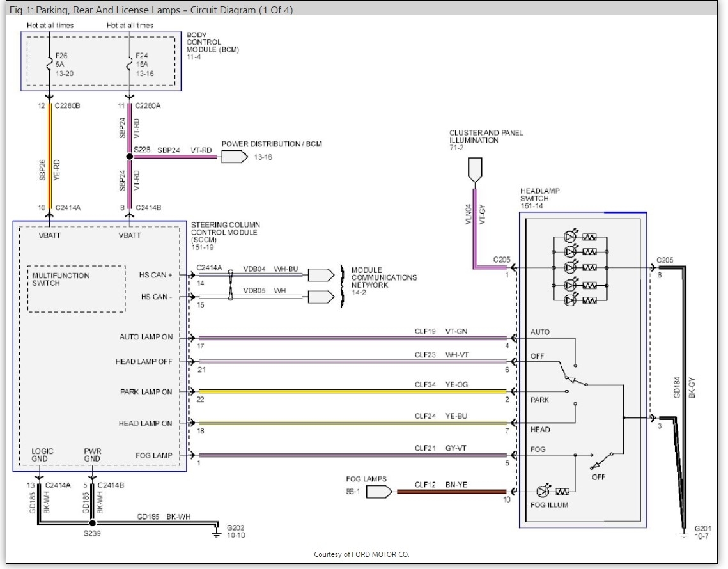
Task: Click the F24 15A fuse symbol
Action: 130,63
